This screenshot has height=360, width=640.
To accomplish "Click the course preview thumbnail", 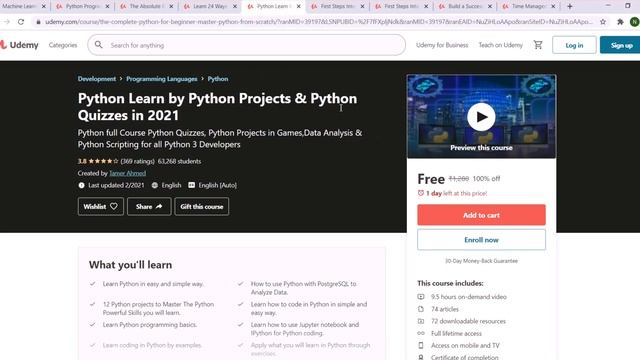I will (x=481, y=116).
